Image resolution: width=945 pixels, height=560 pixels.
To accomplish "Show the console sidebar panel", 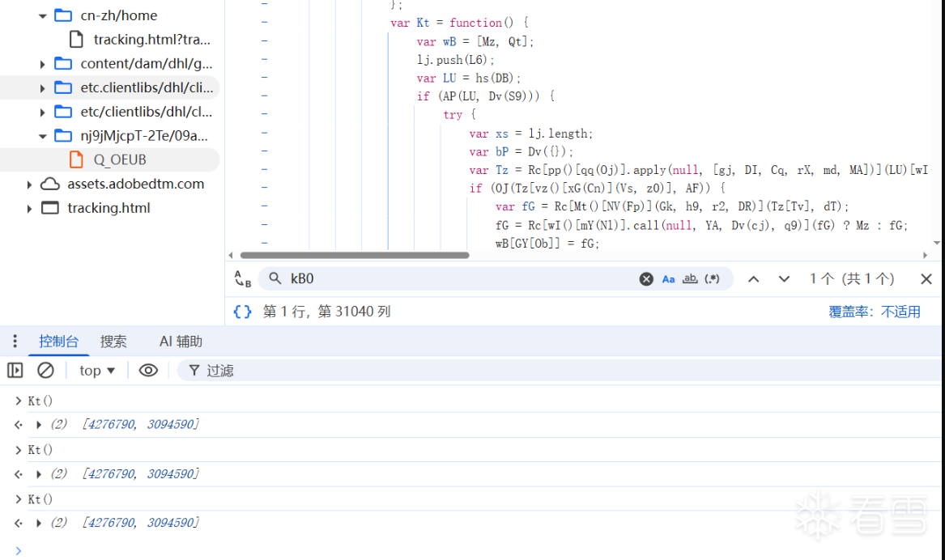I will point(15,371).
